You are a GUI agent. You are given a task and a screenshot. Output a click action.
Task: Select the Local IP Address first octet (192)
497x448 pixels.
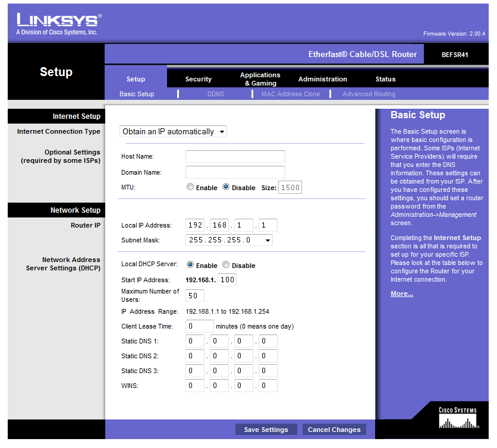tap(195, 225)
